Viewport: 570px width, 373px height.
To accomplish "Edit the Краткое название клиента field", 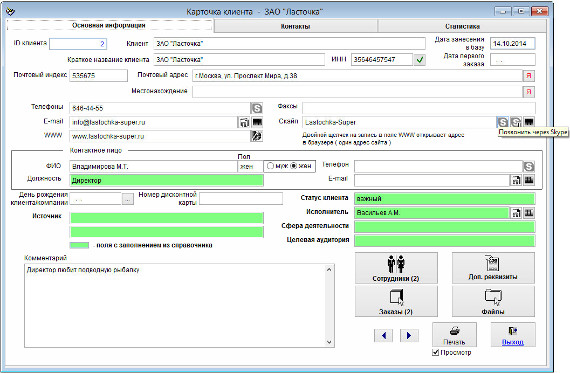I will (x=239, y=60).
